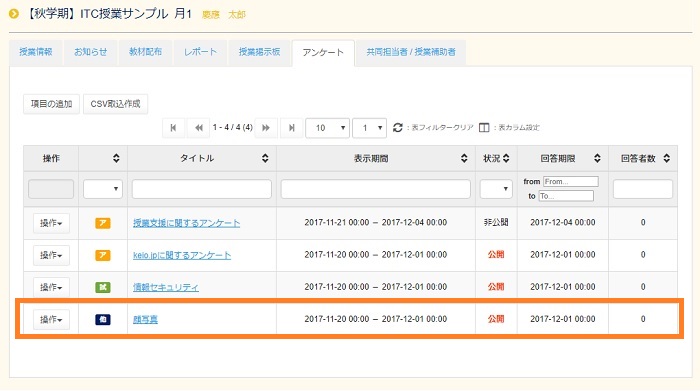Go to previous page of the table
This screenshot has width=700, height=391.
[199, 128]
